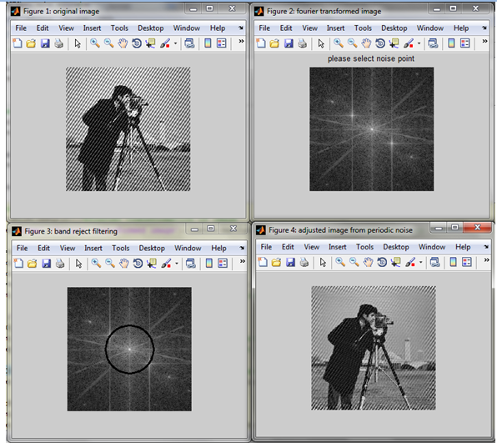Click New Figure button in Figure 1
Viewport: 497px width, 448px height.
click(18, 43)
